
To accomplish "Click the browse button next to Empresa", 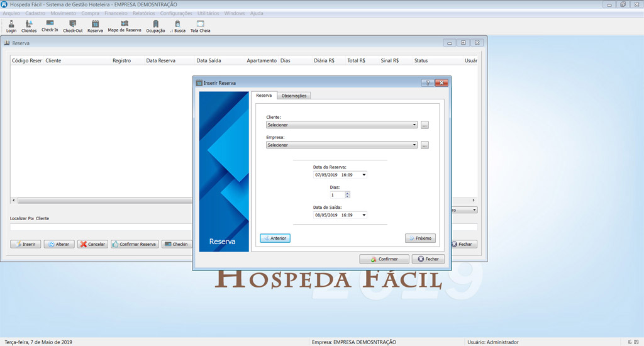I will [425, 145].
